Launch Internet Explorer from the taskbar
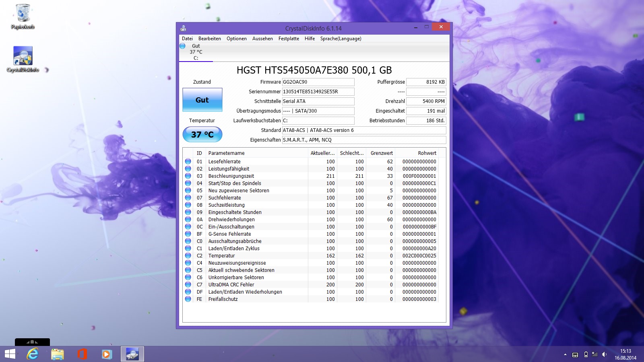 33,354
